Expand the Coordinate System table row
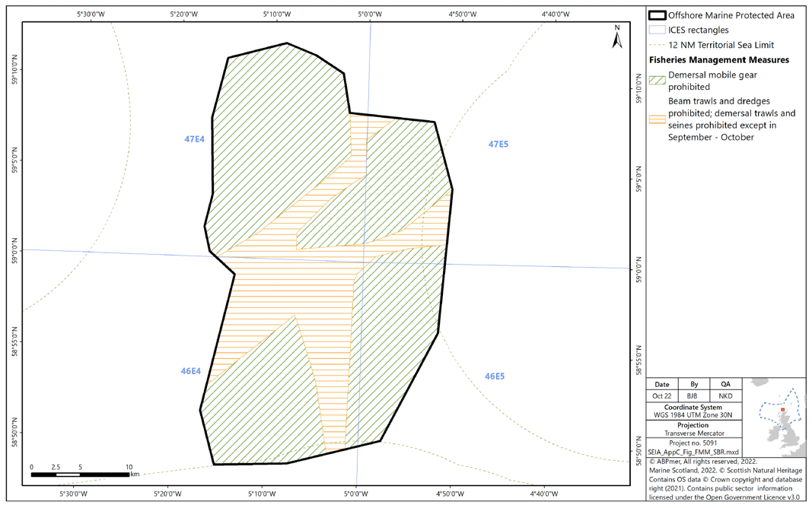 click(x=693, y=408)
